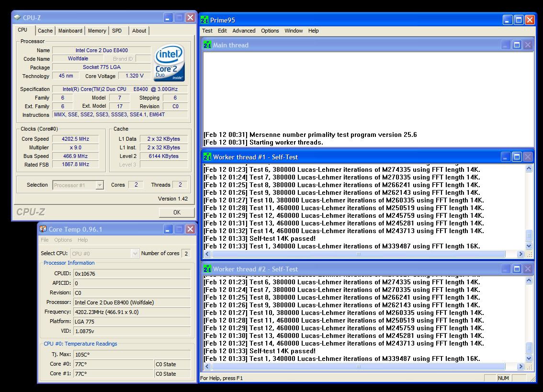The height and width of the screenshot is (392, 543).
Task: Click OK button in CPU-Z
Action: coord(177,213)
